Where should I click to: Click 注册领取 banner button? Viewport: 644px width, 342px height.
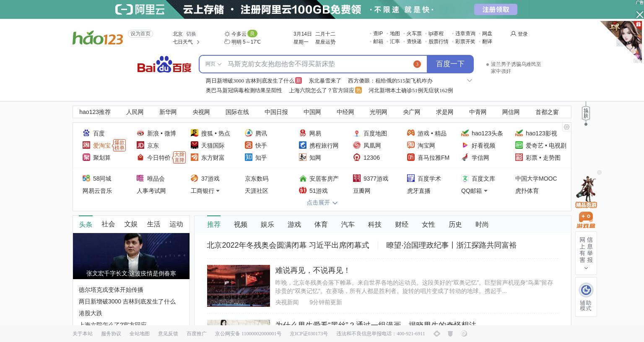click(496, 10)
